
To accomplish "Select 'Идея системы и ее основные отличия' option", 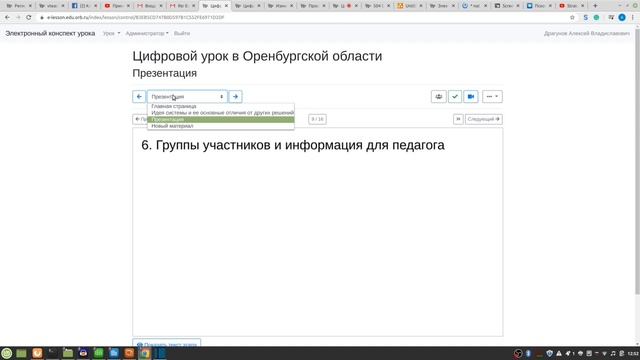I will [221, 113].
